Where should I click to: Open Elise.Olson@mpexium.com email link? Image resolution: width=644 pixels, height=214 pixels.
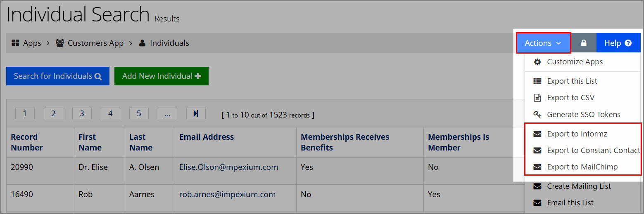pos(228,167)
